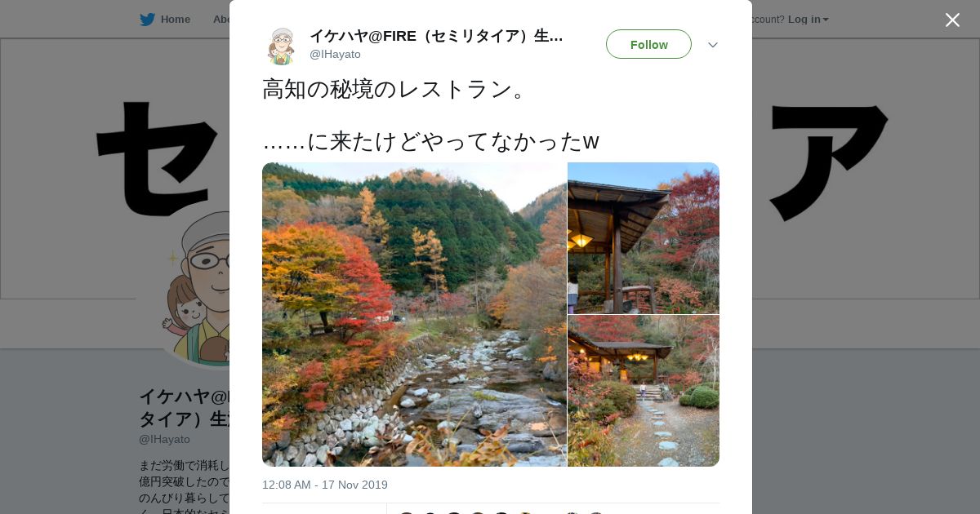The image size is (980, 514).
Task: Go to Home in top navigation
Action: [x=175, y=20]
